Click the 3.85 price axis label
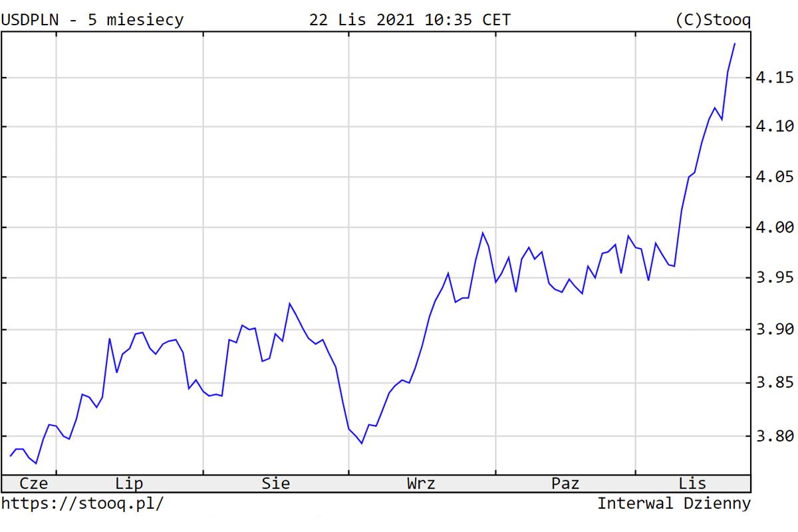This screenshot has width=798, height=532. click(775, 383)
